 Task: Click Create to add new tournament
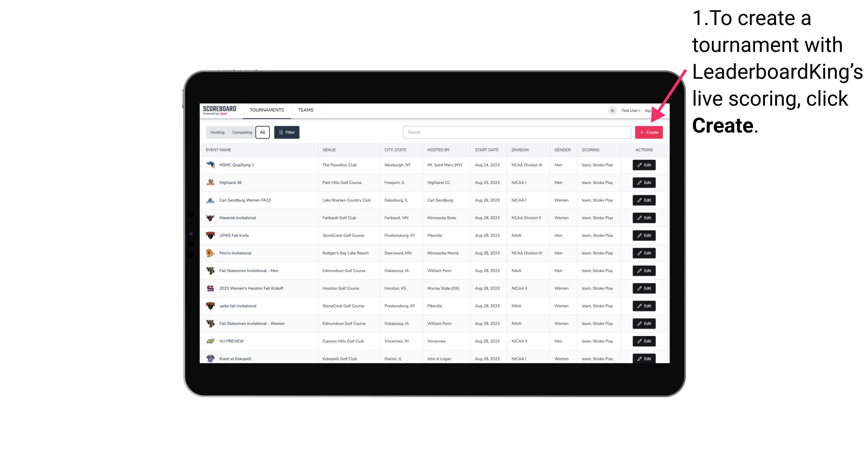[x=649, y=132]
